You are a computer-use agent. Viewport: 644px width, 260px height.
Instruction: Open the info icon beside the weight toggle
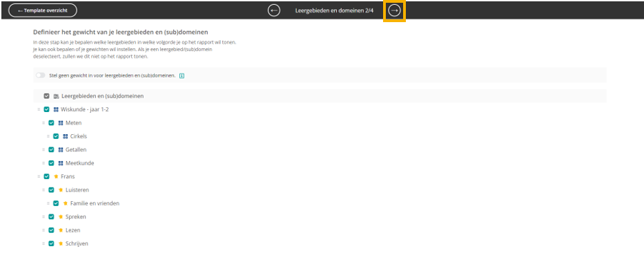182,75
